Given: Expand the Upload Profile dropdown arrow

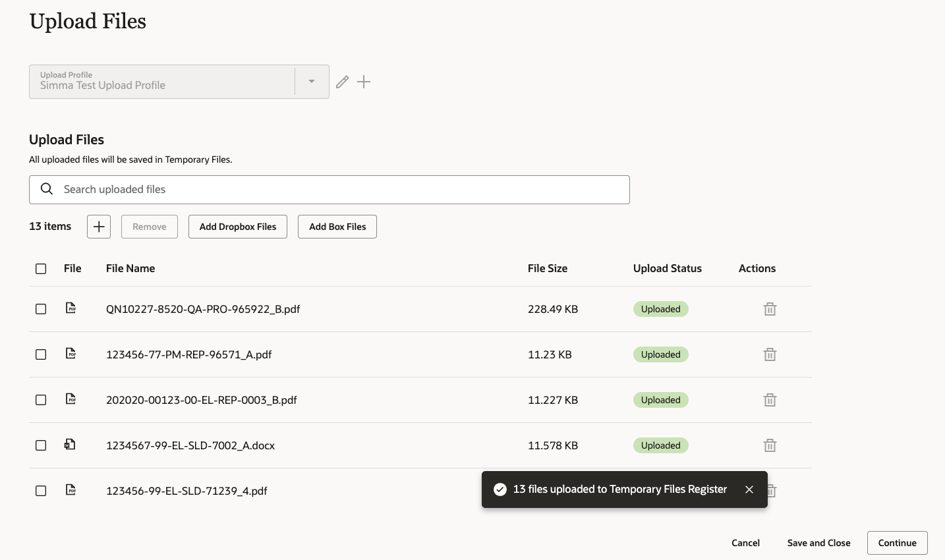Looking at the screenshot, I should pyautogui.click(x=312, y=82).
